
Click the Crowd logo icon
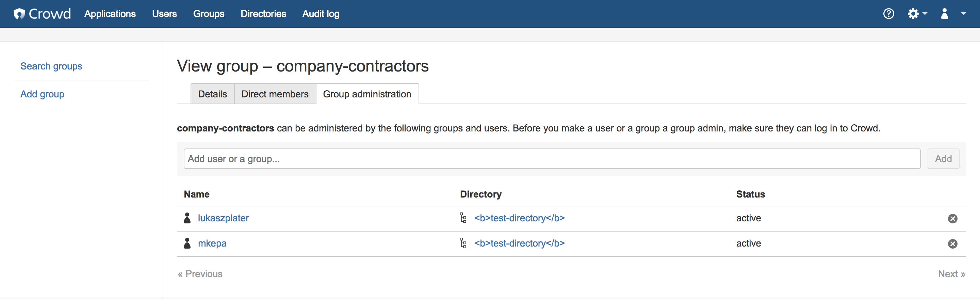pos(19,14)
